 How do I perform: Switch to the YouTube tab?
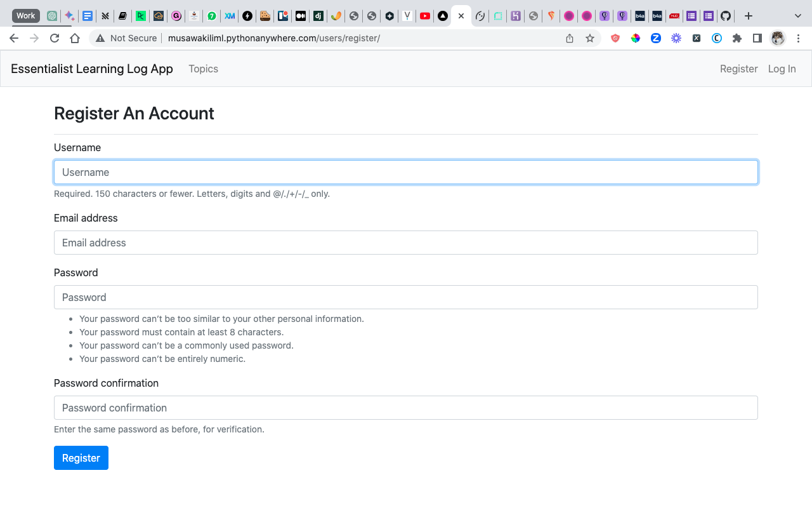[424, 15]
